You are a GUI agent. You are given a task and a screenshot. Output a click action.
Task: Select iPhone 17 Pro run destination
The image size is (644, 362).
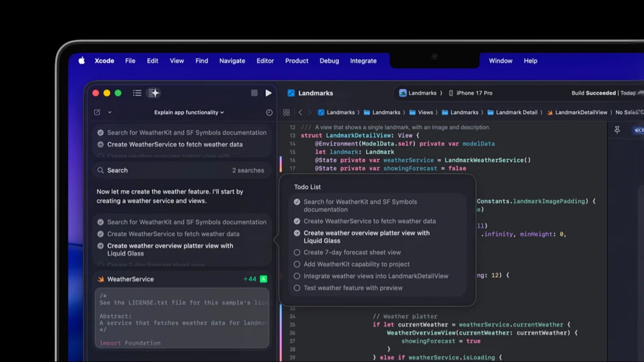point(474,93)
